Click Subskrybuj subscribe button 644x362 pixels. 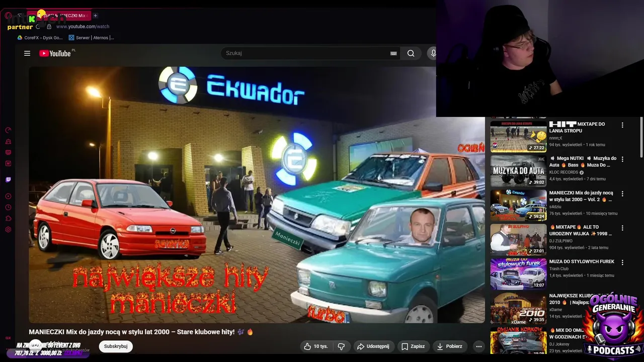click(x=116, y=346)
